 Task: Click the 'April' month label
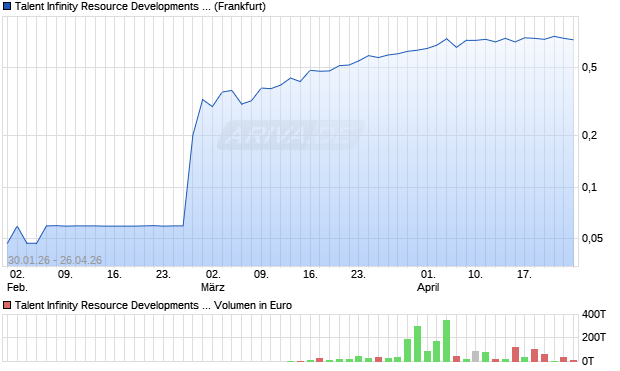point(428,288)
